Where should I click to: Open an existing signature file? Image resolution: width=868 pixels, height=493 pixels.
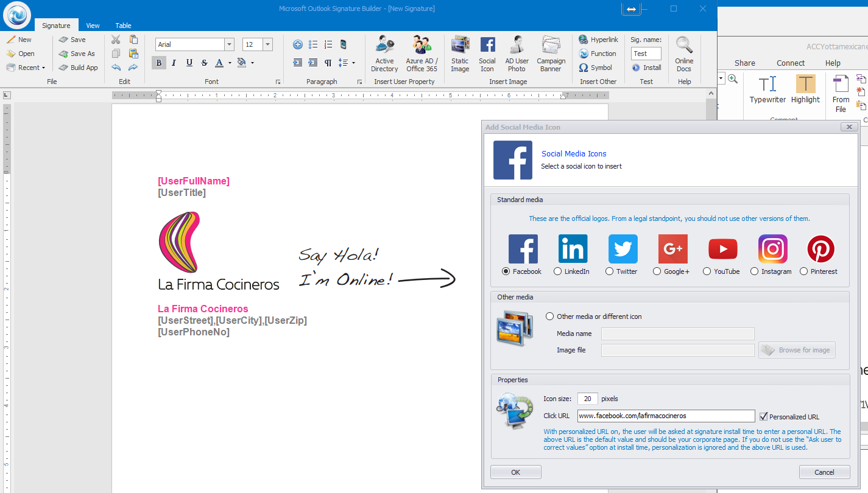(20, 54)
